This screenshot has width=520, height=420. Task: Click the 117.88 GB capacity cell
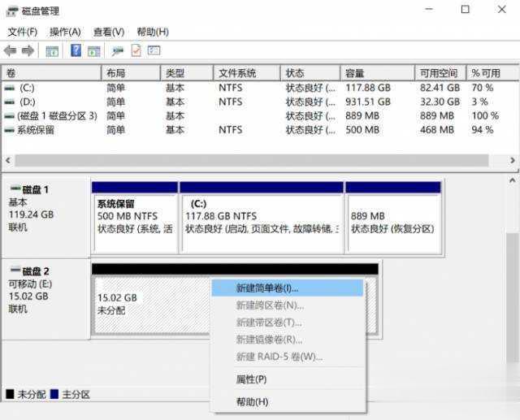click(x=368, y=88)
